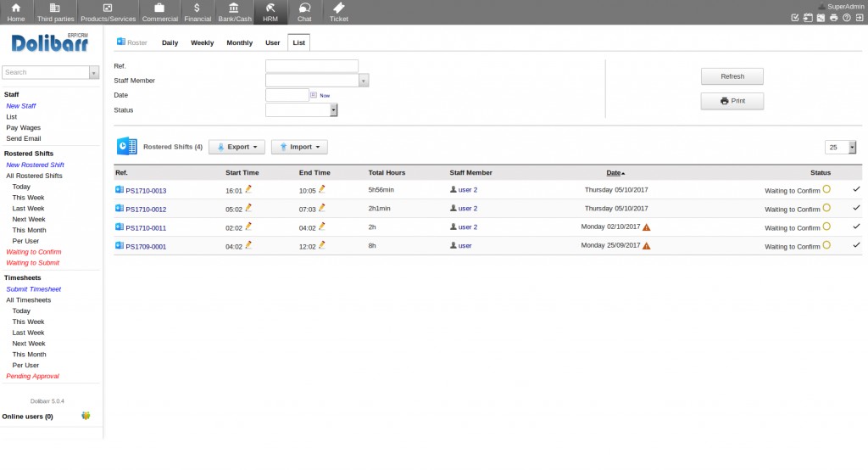The height and width of the screenshot is (470, 868).
Task: Open the Export dropdown menu
Action: pyautogui.click(x=237, y=147)
